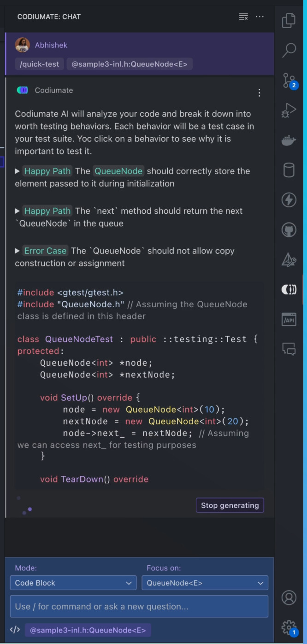The height and width of the screenshot is (644, 307).
Task: Open the lightning bolt extension icon
Action: click(x=289, y=200)
